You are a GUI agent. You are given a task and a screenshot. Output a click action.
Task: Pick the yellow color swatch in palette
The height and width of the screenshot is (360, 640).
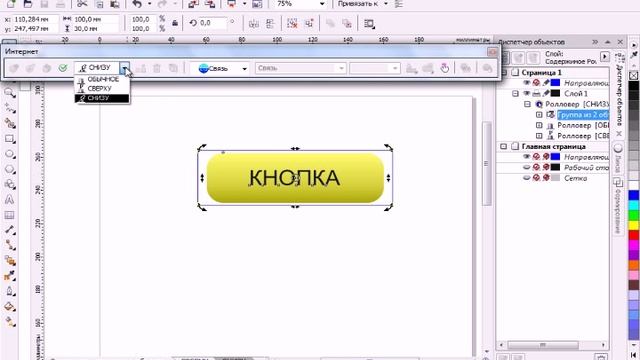[634, 225]
